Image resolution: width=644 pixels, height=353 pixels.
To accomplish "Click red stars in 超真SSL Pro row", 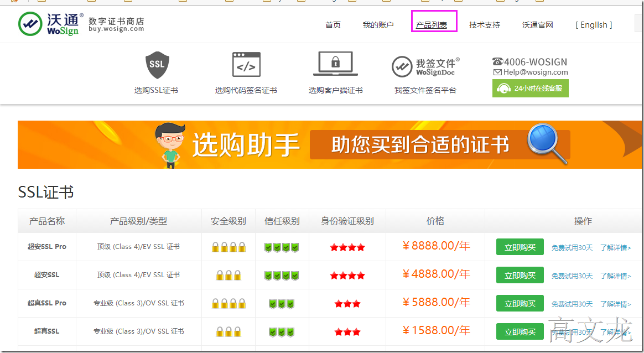I will (347, 304).
